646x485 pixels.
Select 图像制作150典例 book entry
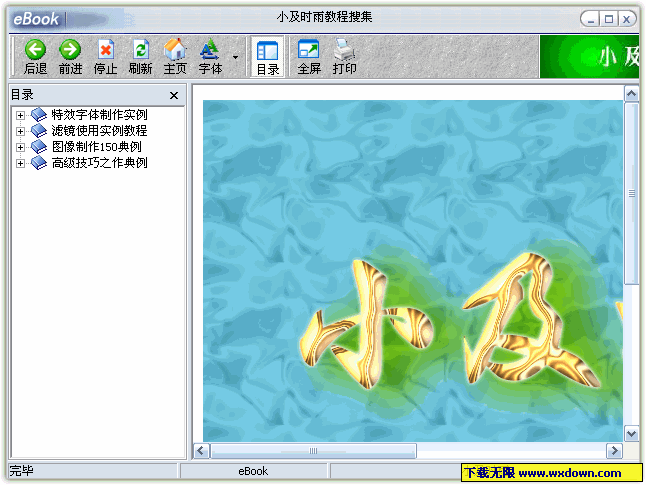tap(96, 147)
